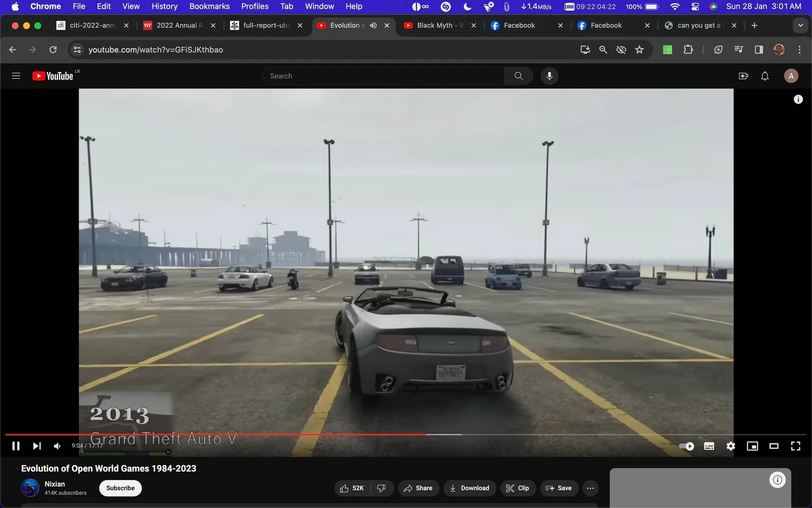
Task: View site information icon in address bar
Action: (77, 49)
